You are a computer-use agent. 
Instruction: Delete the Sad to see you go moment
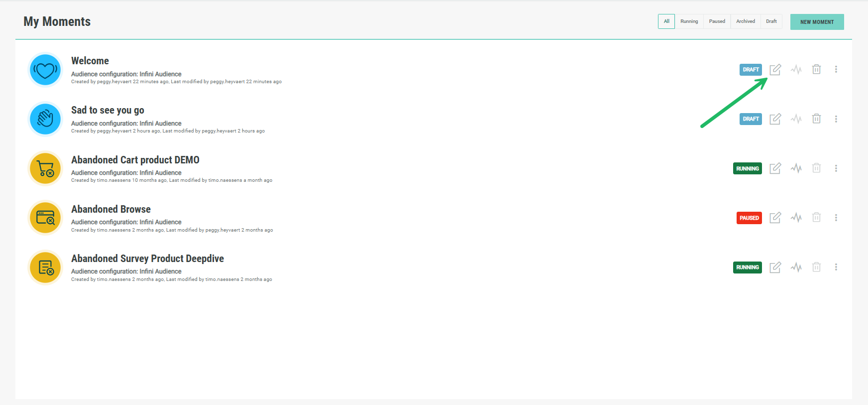[816, 119]
